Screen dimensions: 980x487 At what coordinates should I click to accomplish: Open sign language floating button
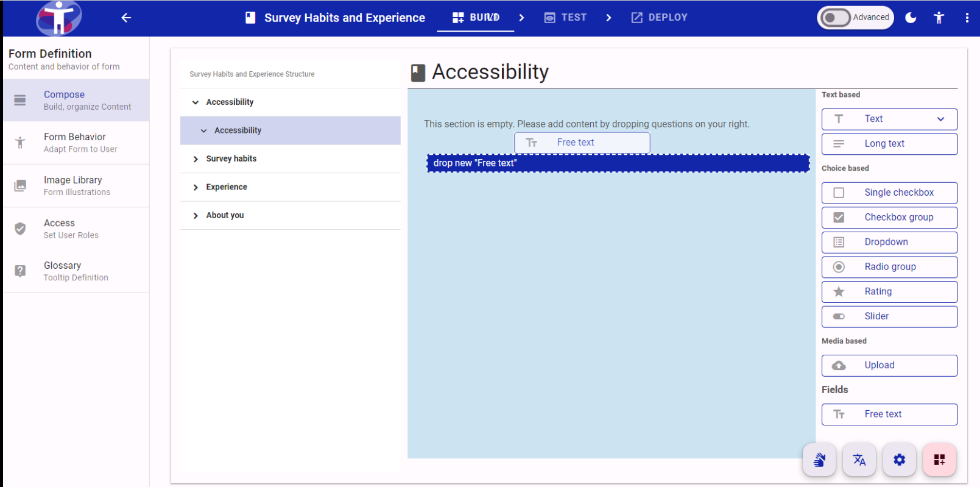[819, 460]
